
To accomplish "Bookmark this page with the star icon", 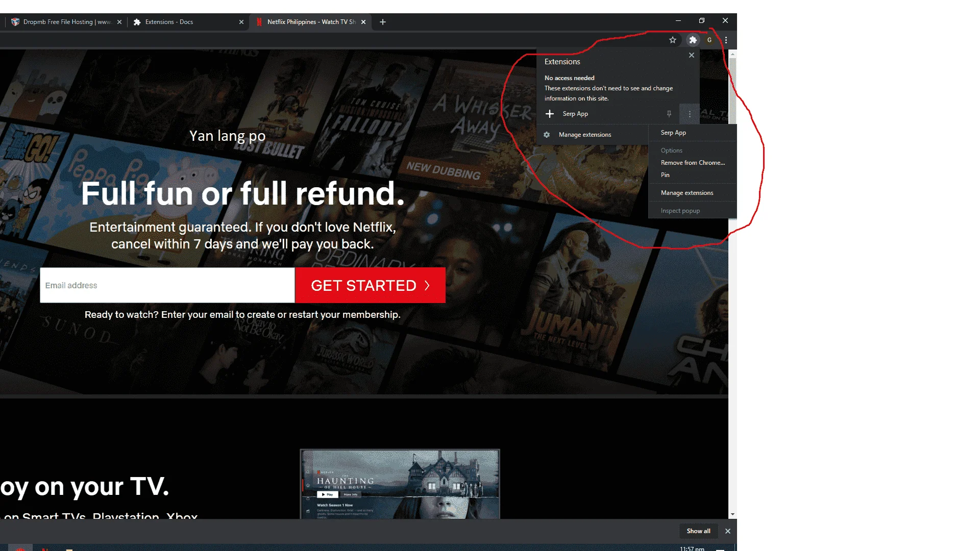I will (x=673, y=40).
